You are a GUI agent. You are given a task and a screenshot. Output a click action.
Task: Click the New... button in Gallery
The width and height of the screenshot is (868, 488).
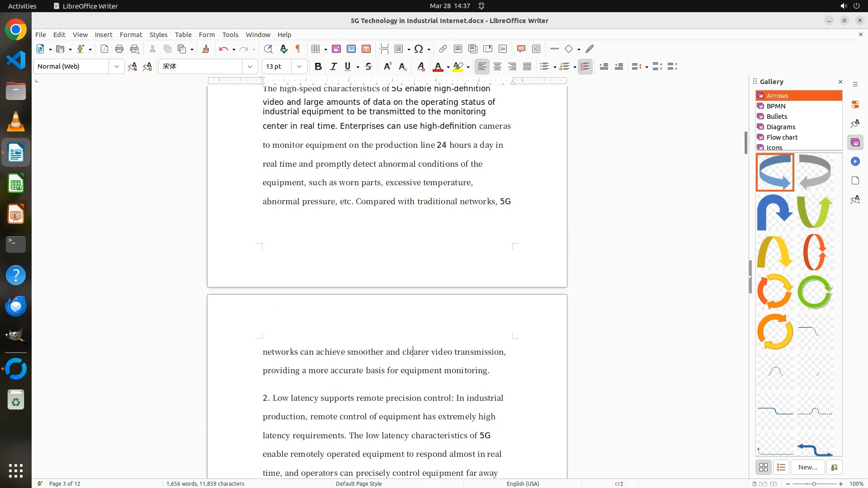click(x=807, y=467)
